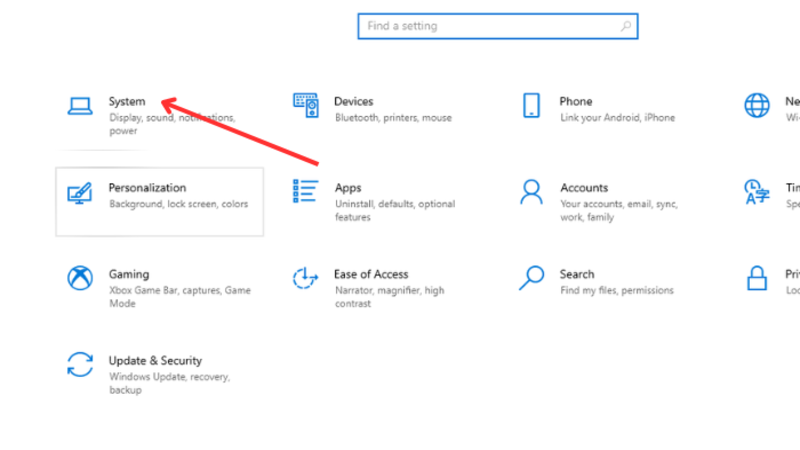
Task: Click the Devices heading
Action: pyautogui.click(x=354, y=102)
